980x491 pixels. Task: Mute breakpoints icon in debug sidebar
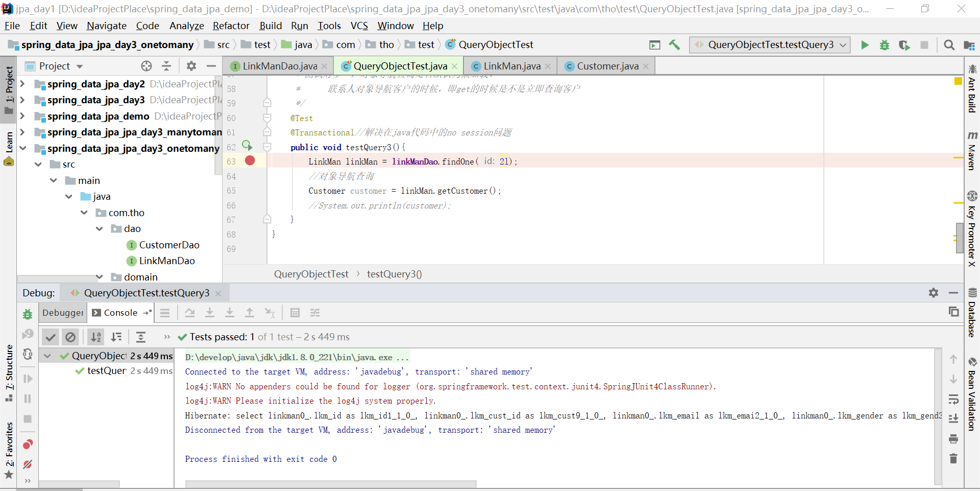point(28,464)
